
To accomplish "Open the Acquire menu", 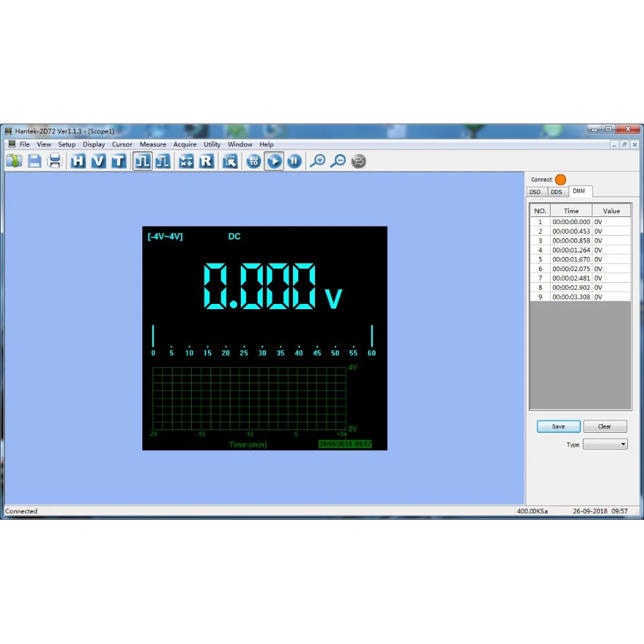I will [185, 144].
